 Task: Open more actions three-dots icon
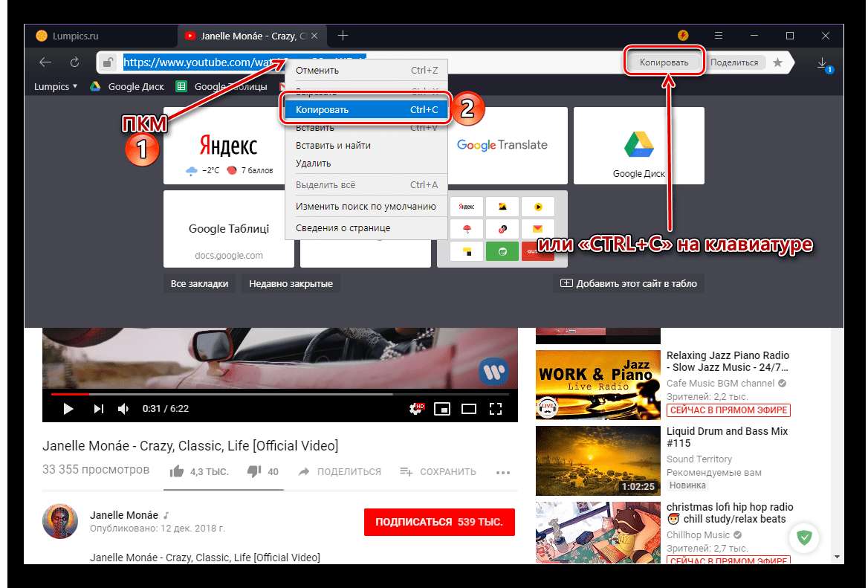(503, 472)
